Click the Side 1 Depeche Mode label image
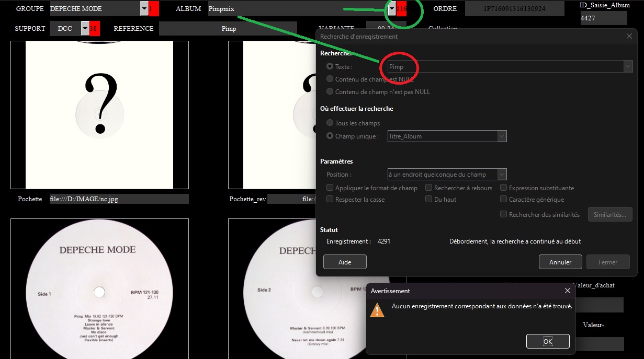 click(99, 289)
